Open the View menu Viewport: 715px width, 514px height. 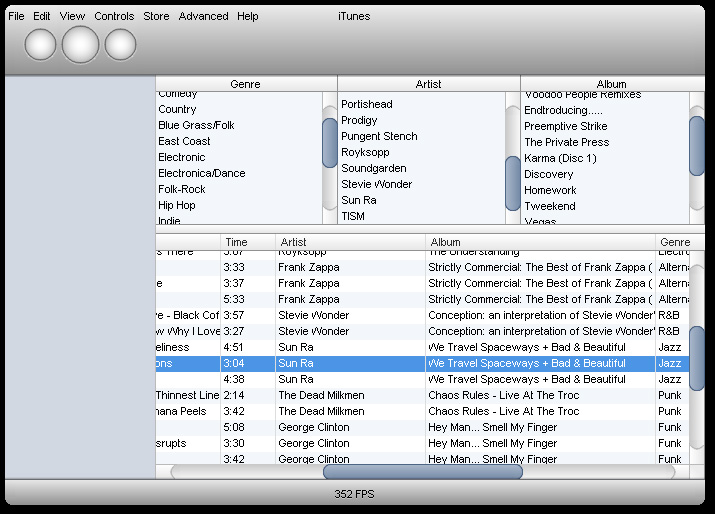click(x=72, y=16)
